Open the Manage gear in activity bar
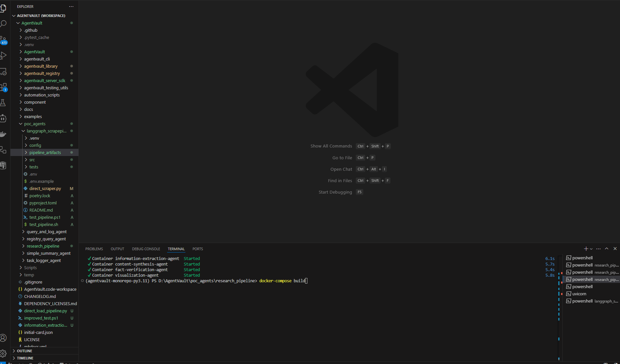This screenshot has height=364, width=620. click(x=3, y=353)
